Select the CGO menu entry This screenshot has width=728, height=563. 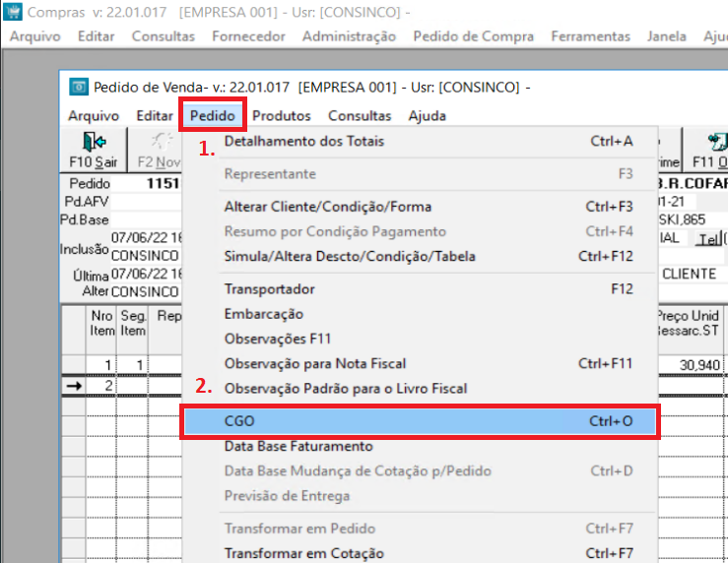(x=421, y=421)
